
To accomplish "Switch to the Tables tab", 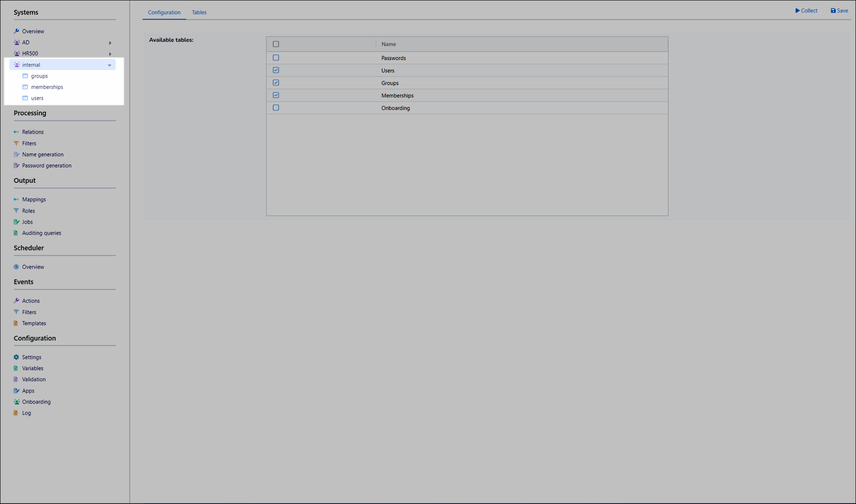I will pos(199,12).
